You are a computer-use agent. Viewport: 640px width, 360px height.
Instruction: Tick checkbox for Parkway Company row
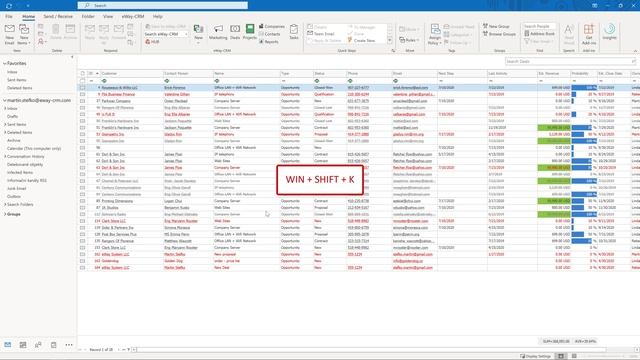(x=82, y=101)
